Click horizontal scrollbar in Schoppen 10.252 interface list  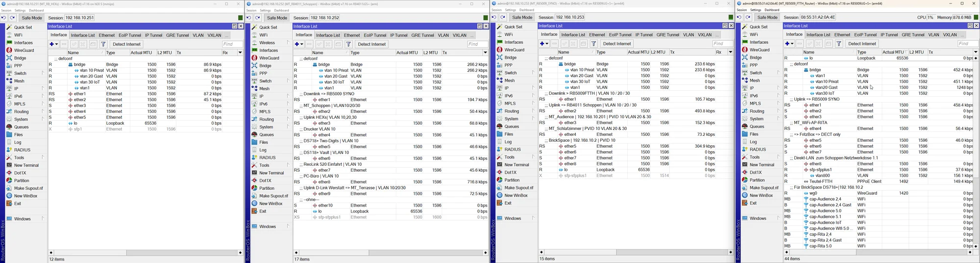coord(390,253)
